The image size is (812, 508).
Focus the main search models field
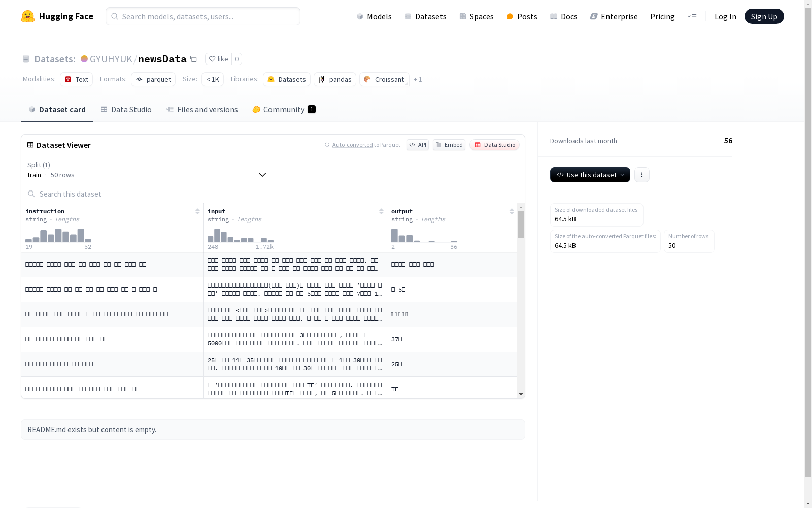pyautogui.click(x=203, y=16)
